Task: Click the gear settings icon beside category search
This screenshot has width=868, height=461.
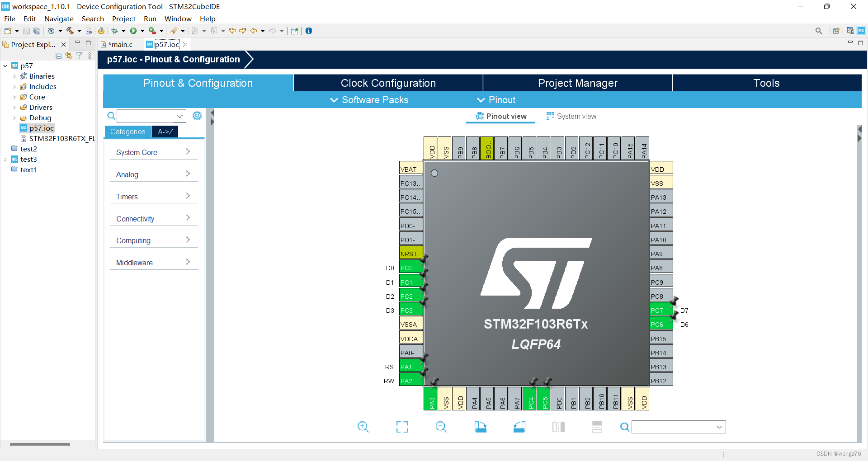Action: tap(197, 116)
